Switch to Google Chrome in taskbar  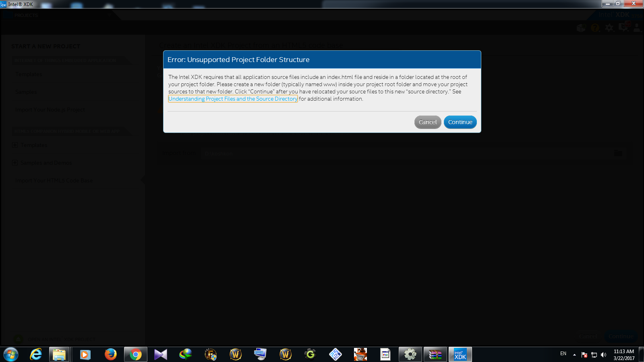[x=136, y=354]
